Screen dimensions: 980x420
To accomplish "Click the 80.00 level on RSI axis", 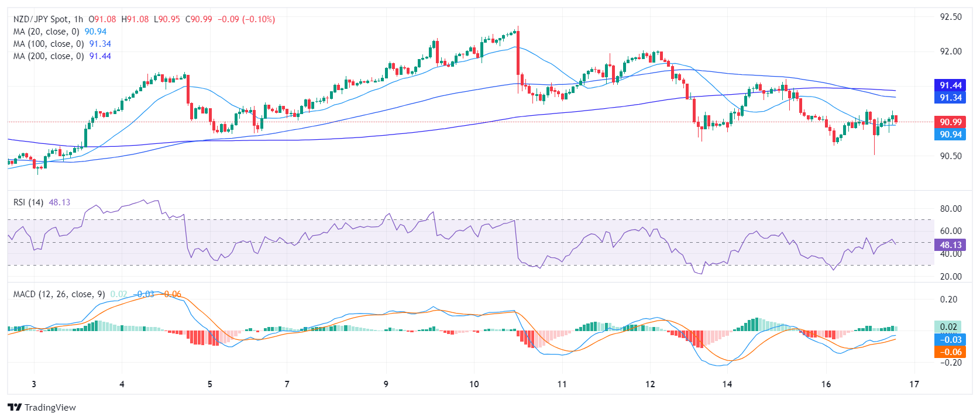I will [950, 209].
